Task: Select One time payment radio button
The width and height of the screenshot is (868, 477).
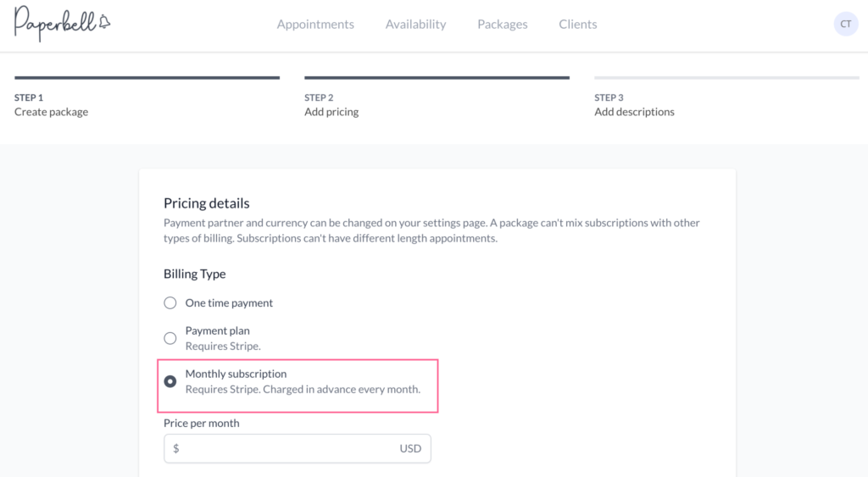Action: pyautogui.click(x=170, y=302)
